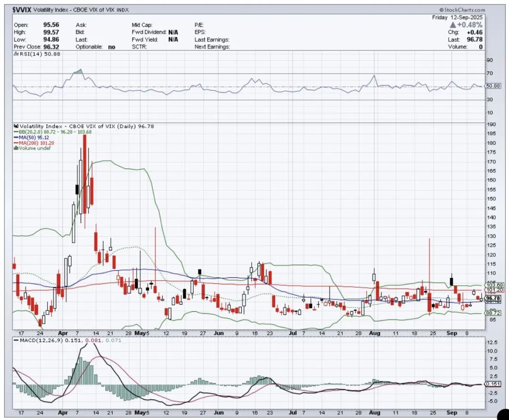Screen dimensions: 509x420
Task: Click the Optionable value 'no'
Action: [x=111, y=47]
